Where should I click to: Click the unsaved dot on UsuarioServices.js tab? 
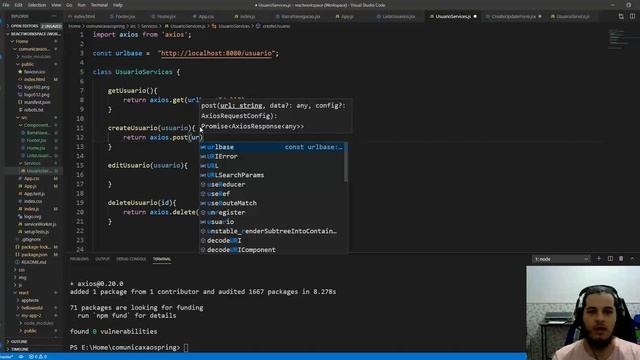(x=475, y=16)
